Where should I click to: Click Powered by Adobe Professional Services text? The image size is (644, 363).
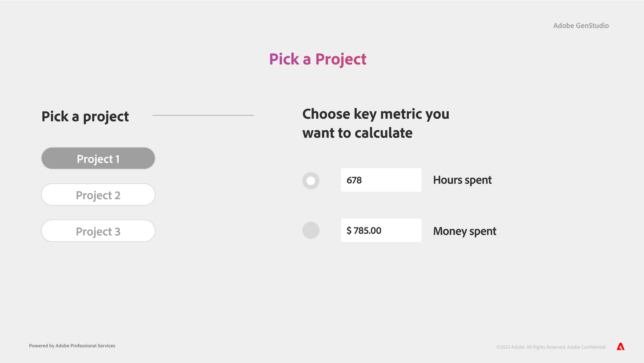72,346
